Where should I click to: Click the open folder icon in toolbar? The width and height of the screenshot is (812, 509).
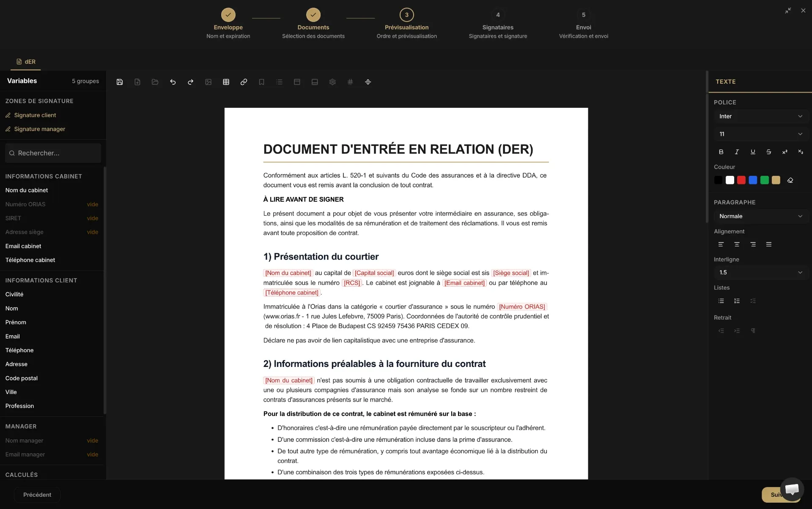[x=155, y=82]
